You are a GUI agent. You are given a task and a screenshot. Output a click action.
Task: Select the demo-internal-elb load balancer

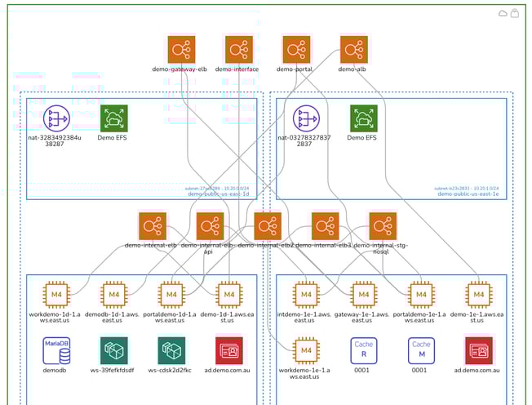coord(152,225)
